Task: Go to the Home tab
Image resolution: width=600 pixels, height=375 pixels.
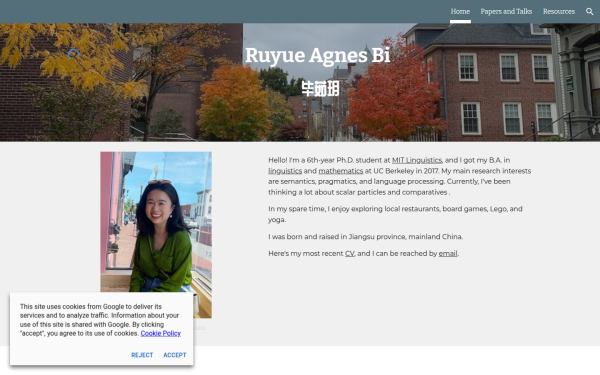Action: [460, 11]
